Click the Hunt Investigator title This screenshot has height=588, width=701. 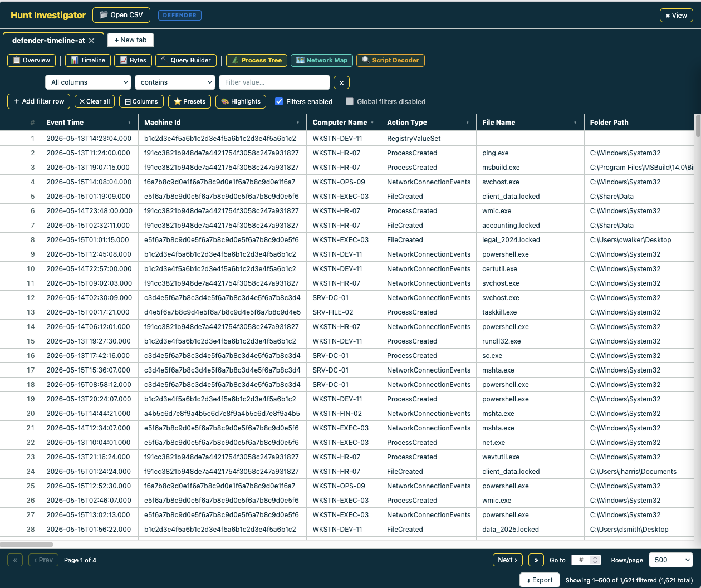click(48, 15)
